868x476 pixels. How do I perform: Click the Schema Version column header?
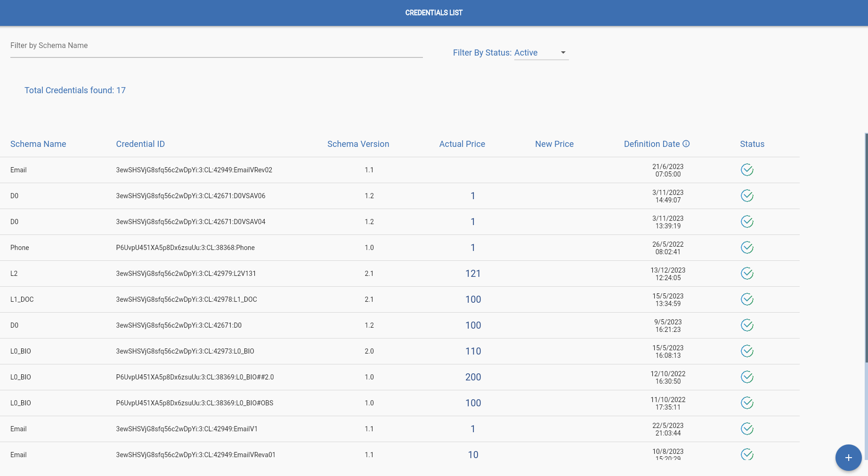coord(358,144)
